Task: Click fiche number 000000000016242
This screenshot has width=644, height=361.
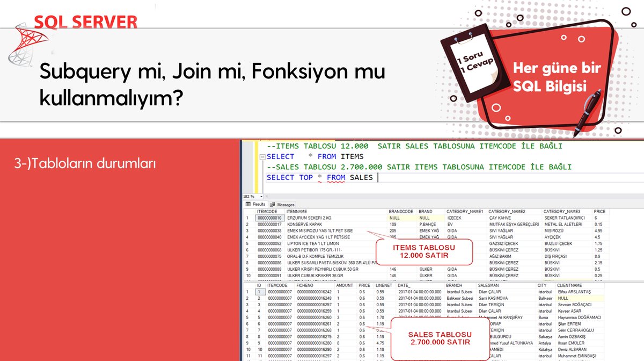Action: (x=314, y=292)
